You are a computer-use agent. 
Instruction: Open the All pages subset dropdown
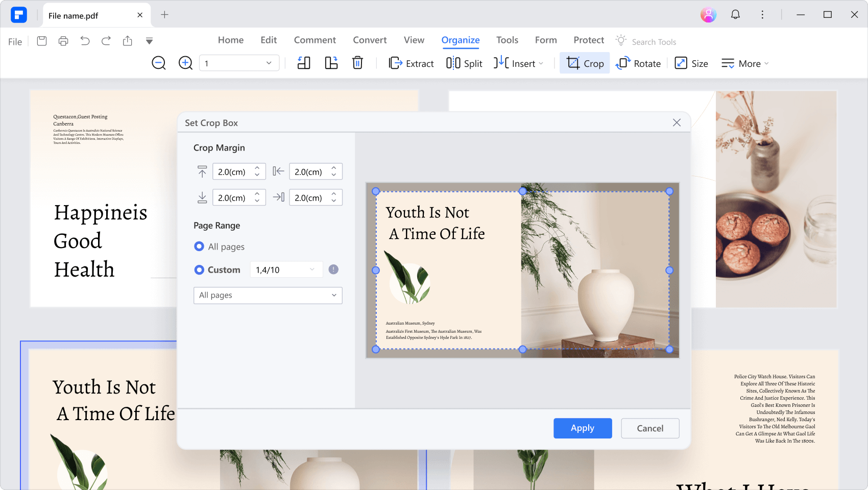tap(268, 296)
